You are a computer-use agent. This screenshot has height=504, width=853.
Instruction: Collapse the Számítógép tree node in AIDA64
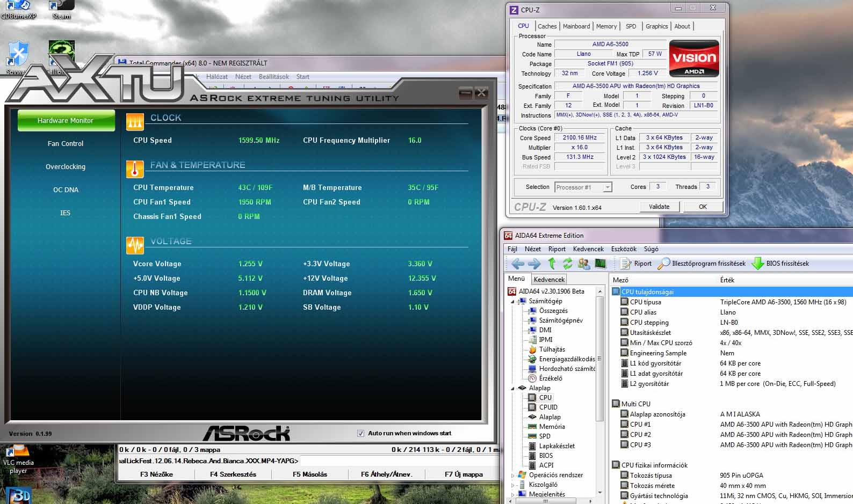click(512, 302)
